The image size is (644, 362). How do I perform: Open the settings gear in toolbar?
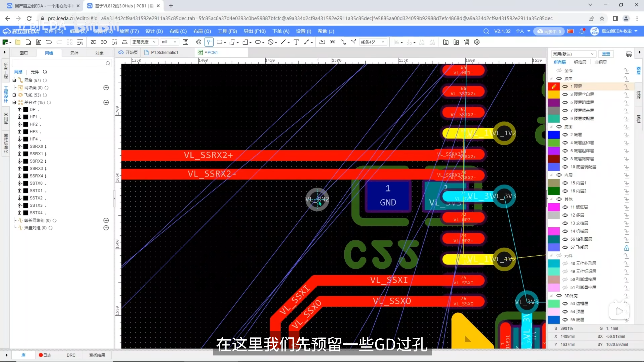[477, 42]
